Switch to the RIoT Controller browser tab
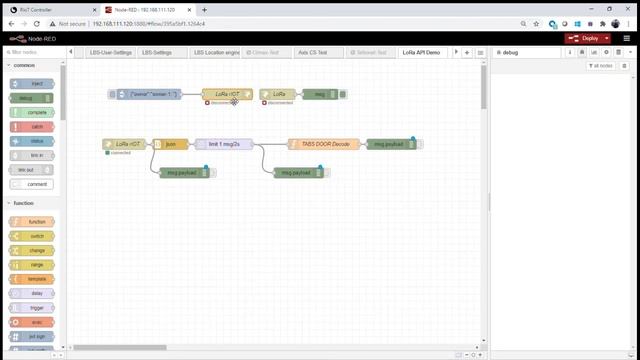The height and width of the screenshot is (360, 640). [x=53, y=10]
